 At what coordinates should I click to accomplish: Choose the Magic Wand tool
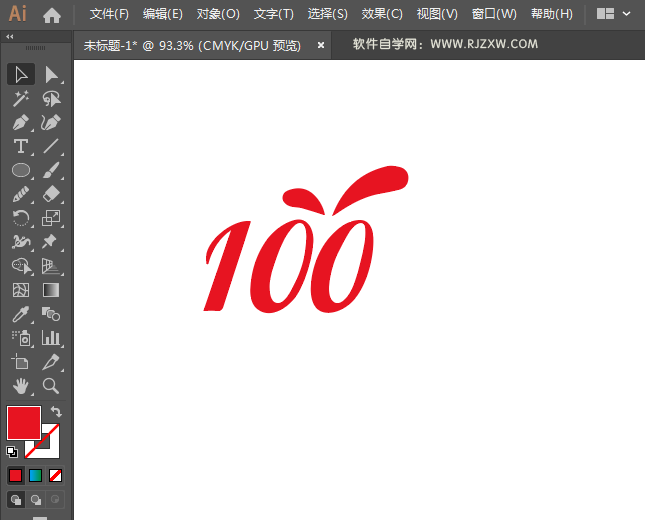21,98
